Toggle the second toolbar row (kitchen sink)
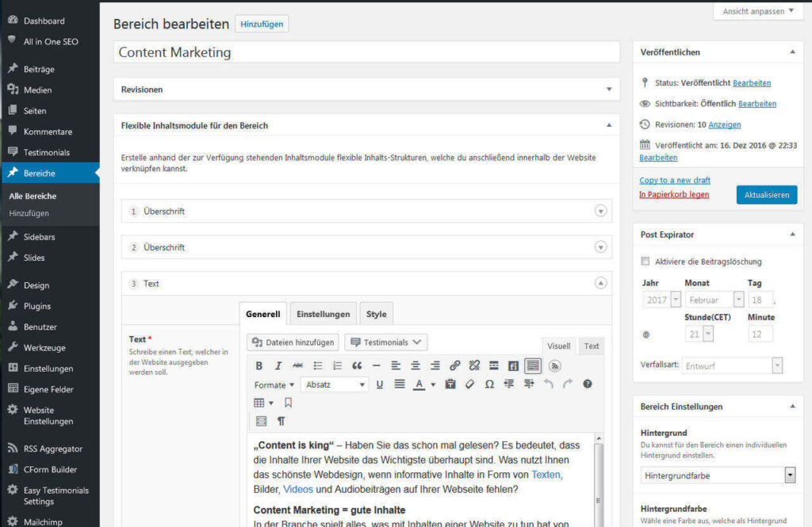The image size is (812, 527). (x=533, y=365)
